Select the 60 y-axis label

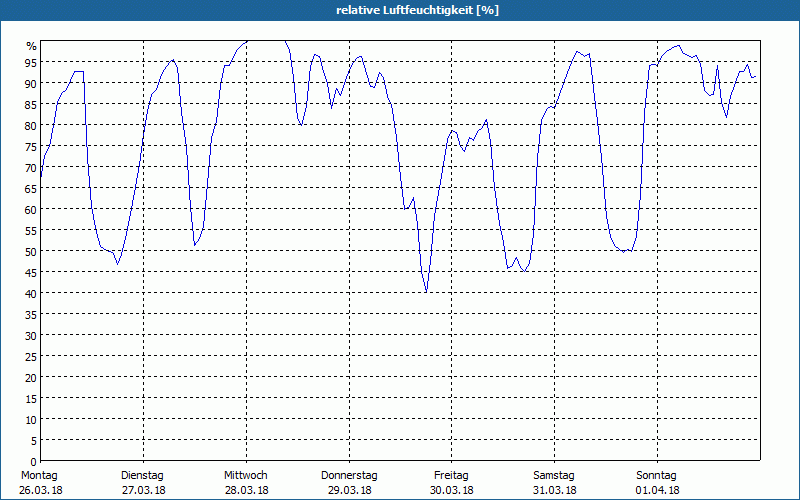coord(32,209)
